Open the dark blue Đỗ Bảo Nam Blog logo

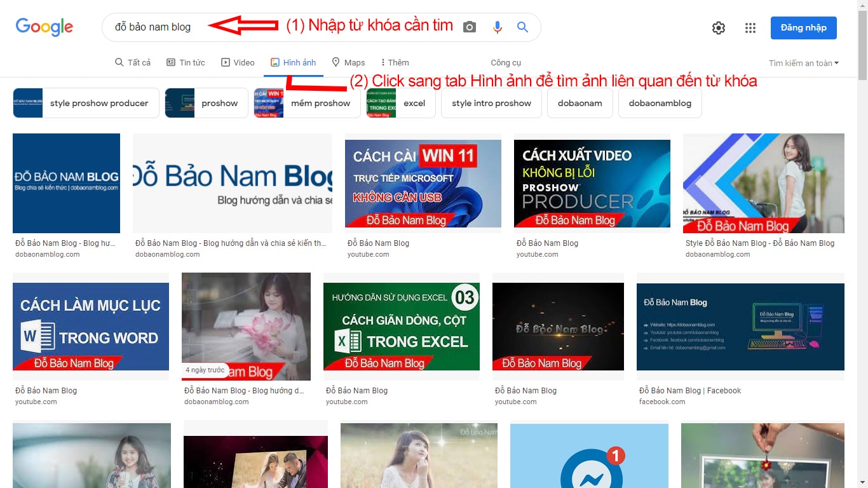click(x=66, y=183)
